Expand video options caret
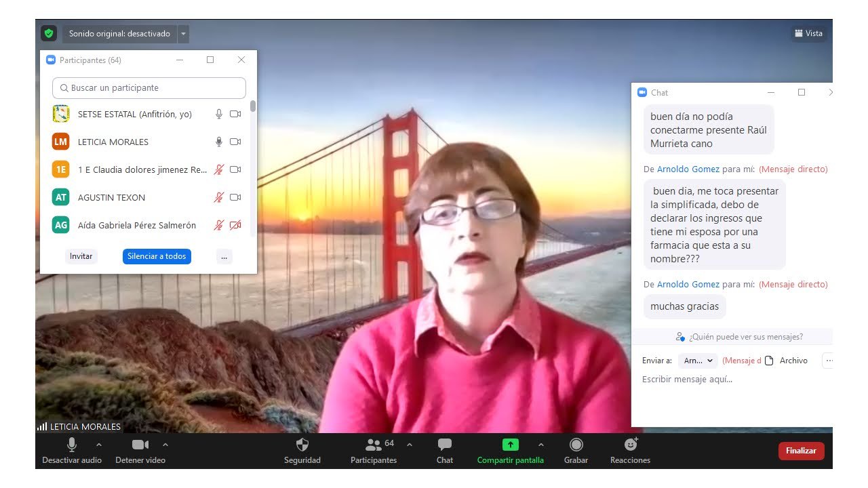Image resolution: width=868 pixels, height=488 pixels. [165, 445]
